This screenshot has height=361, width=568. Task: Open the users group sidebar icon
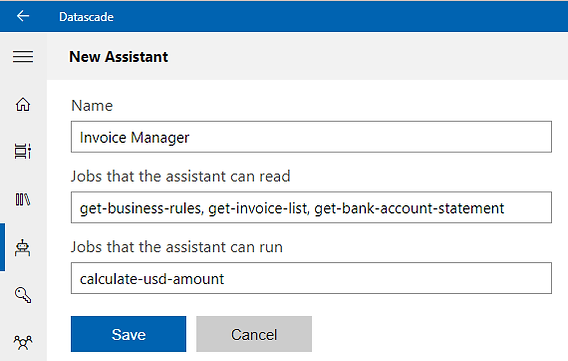coord(23,342)
